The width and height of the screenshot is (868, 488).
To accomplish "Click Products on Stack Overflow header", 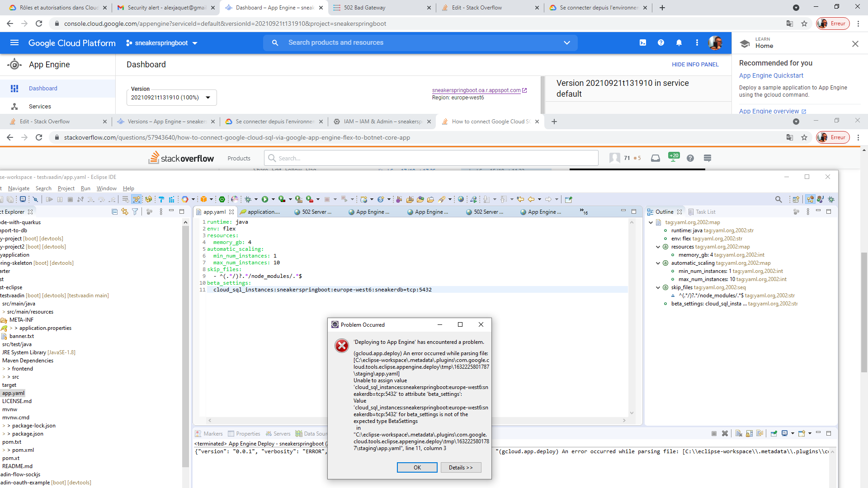I will (x=239, y=158).
